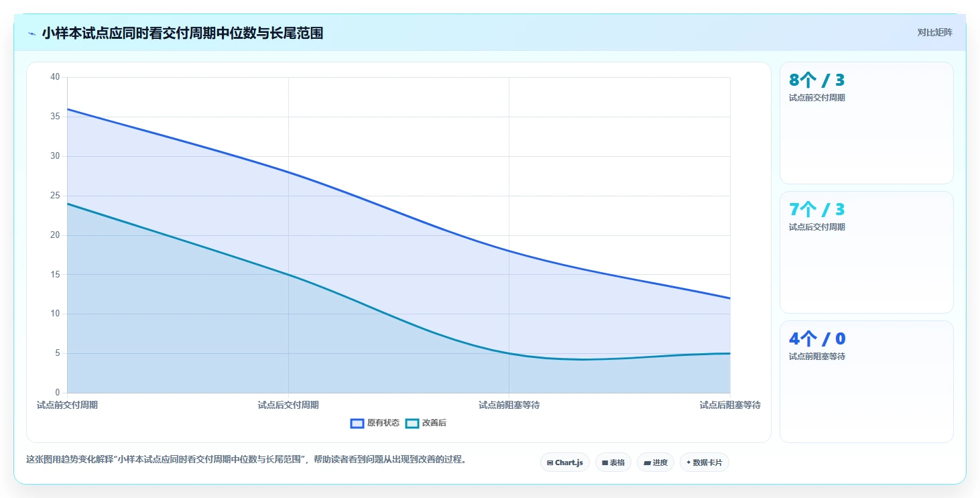Click the 试点前交付周期 stat card

point(866,123)
